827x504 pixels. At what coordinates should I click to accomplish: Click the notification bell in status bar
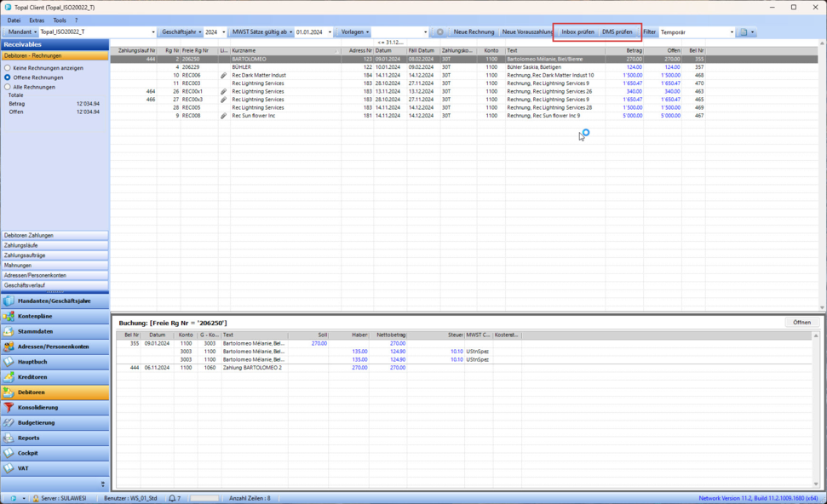172,498
